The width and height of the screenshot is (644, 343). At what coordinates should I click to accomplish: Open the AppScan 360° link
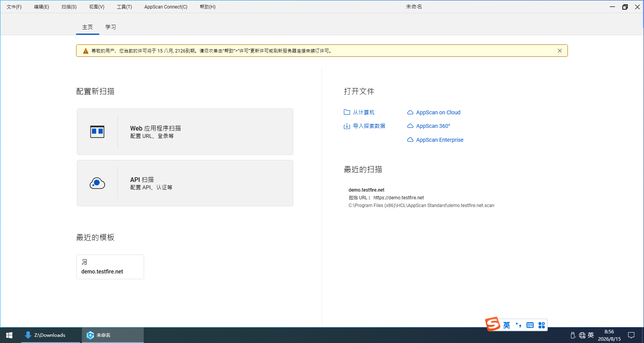click(433, 126)
